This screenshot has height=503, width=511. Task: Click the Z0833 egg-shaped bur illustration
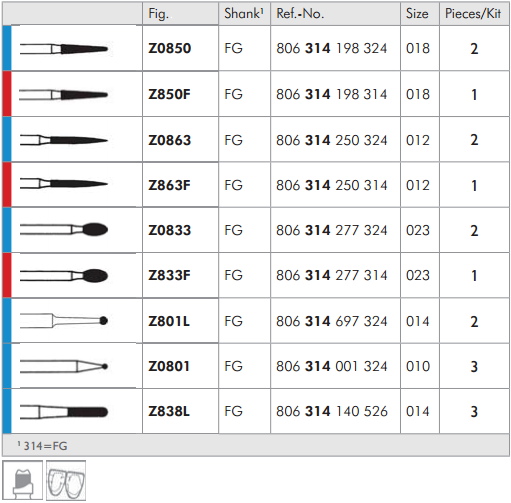64,229
